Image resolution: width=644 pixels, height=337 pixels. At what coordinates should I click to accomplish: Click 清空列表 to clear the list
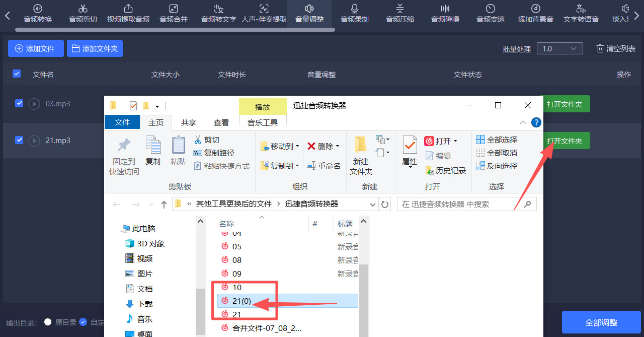pyautogui.click(x=616, y=49)
